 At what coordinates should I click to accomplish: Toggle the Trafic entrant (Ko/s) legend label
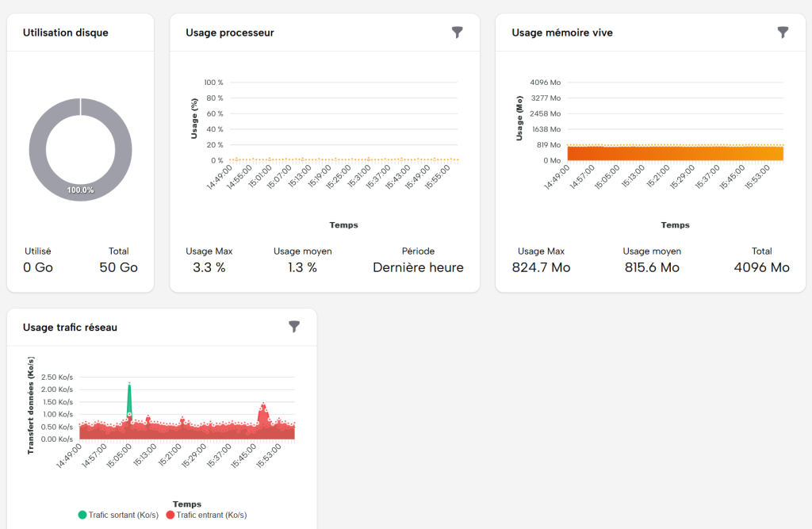point(211,515)
